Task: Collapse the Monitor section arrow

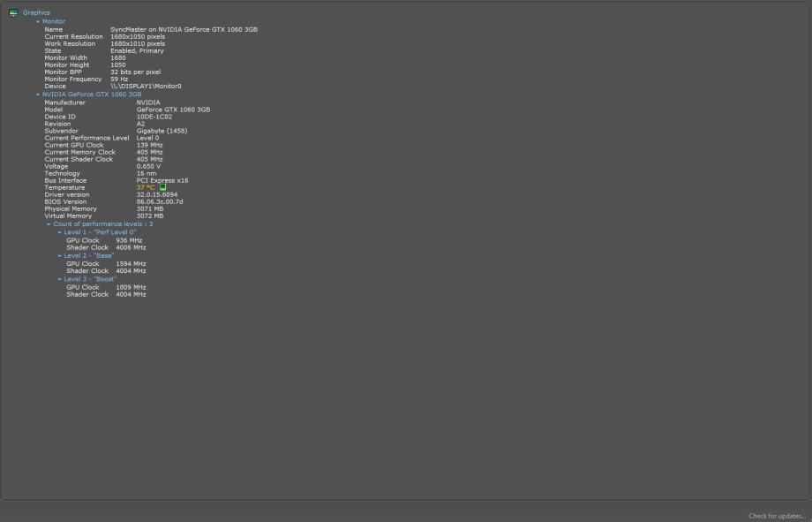Action: 38,22
